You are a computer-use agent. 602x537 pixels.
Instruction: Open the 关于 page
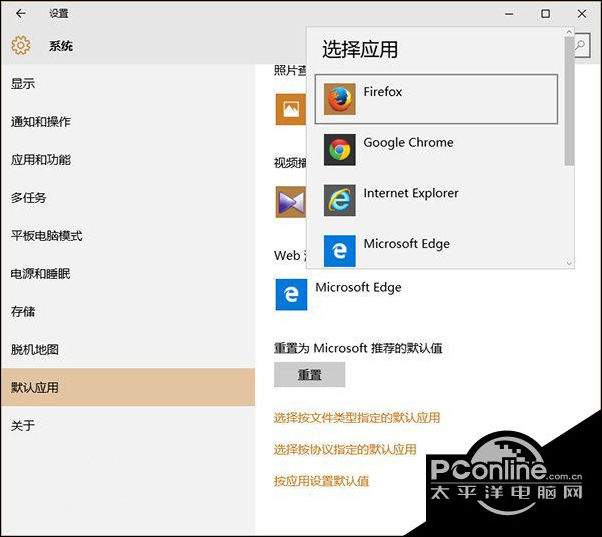point(128,425)
